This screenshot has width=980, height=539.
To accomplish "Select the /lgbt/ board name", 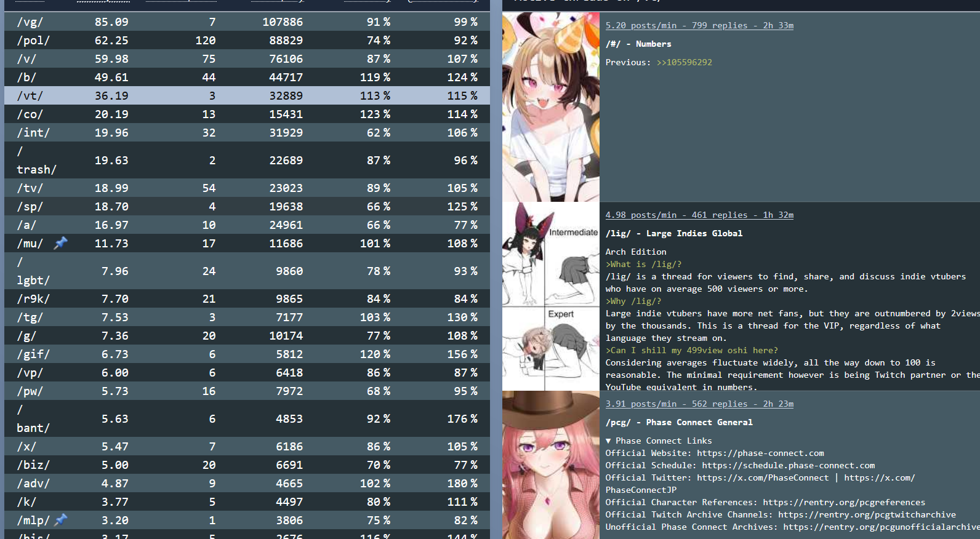I will (33, 271).
